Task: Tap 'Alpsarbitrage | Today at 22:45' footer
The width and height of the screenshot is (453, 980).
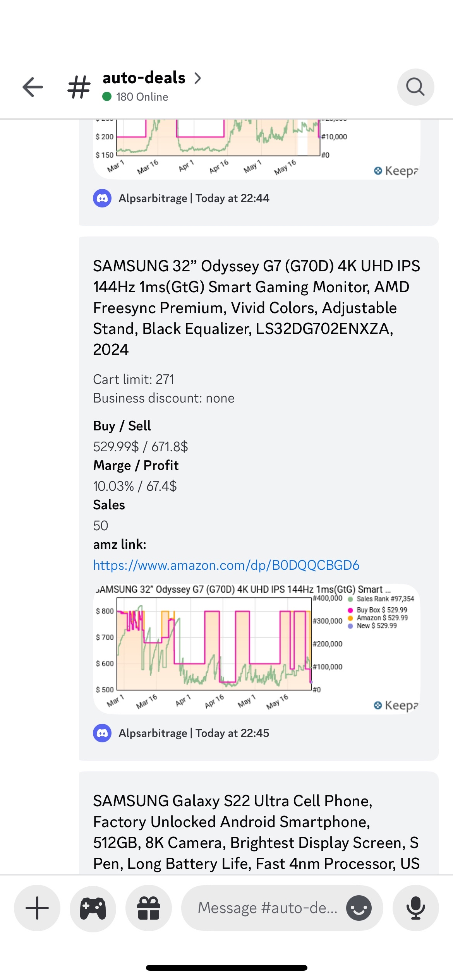Action: click(194, 733)
